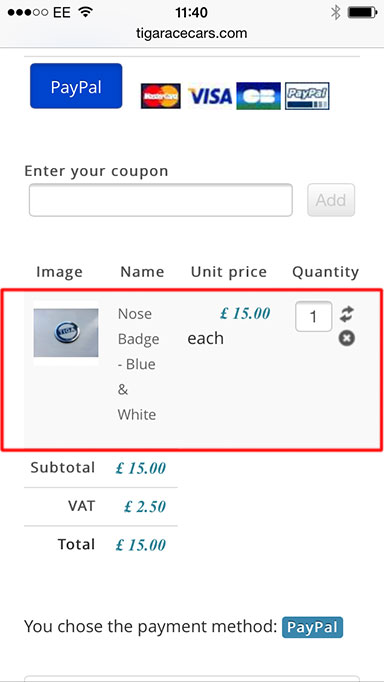Click the small PayPal logo icon
This screenshot has height=682, width=384.
307,96
